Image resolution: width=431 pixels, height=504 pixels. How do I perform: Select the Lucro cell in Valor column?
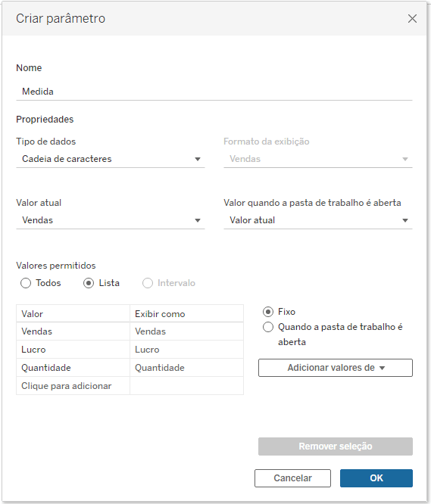(73, 350)
